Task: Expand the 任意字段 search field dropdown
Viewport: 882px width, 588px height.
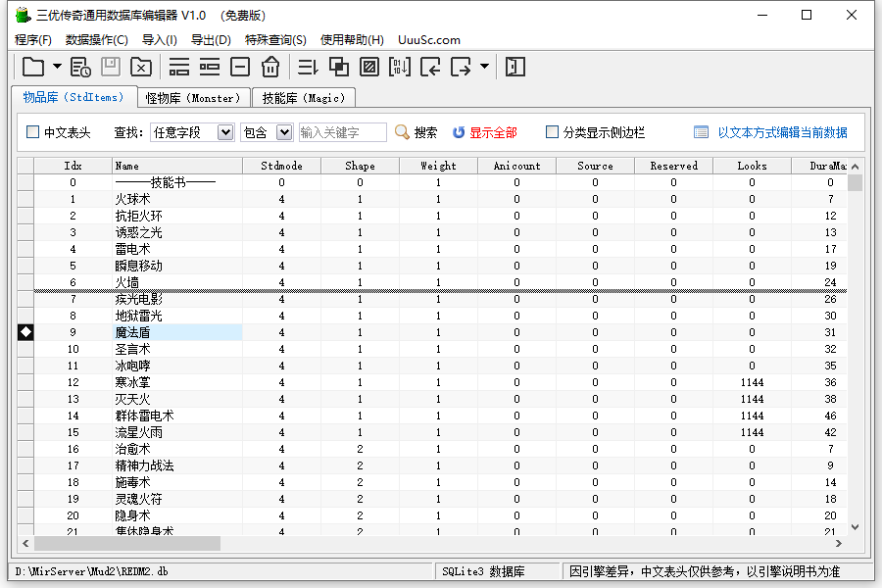Action: [224, 132]
